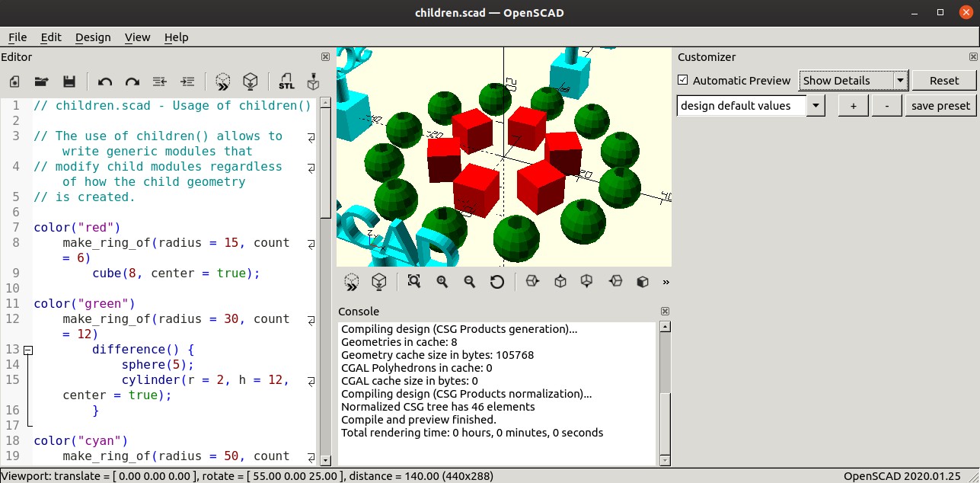This screenshot has height=483, width=980.
Task: Uncheck the Automatic Preview checkbox
Action: 683,80
